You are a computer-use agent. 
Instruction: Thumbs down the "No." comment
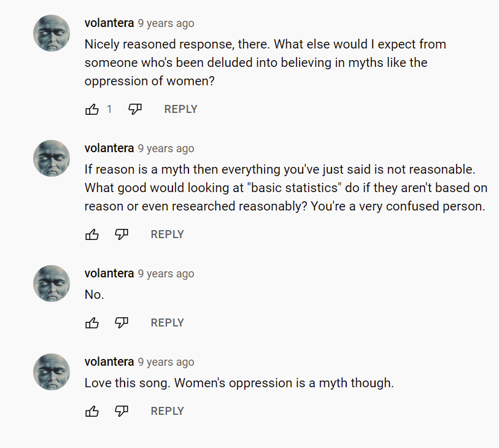tap(122, 323)
